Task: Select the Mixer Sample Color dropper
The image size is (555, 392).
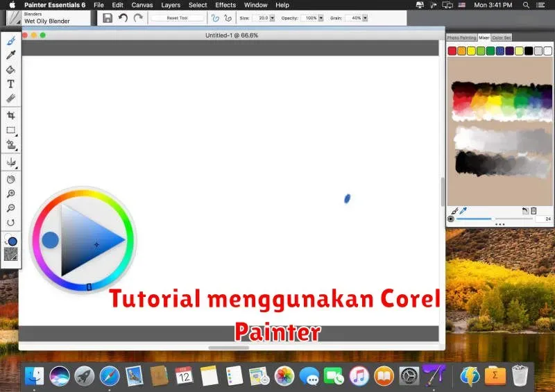Action: click(463, 211)
